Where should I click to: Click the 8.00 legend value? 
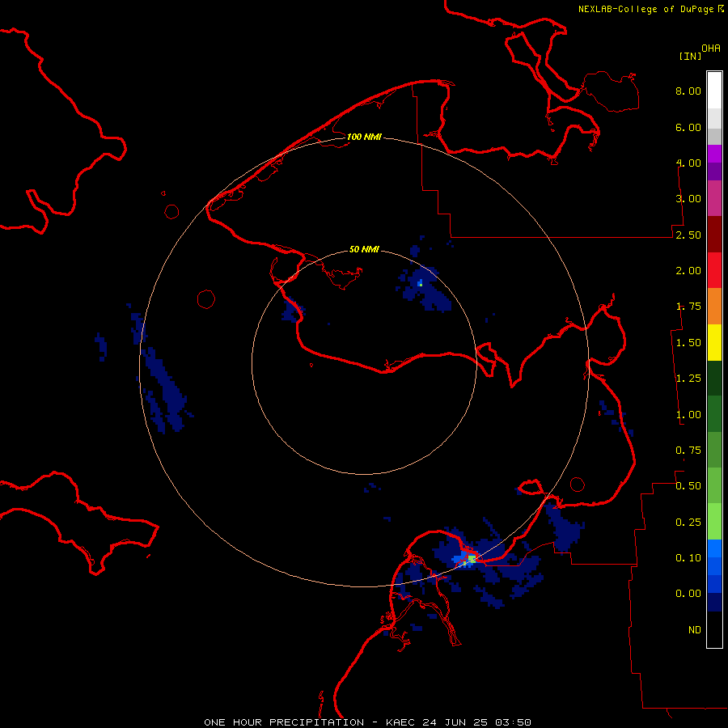pyautogui.click(x=688, y=91)
